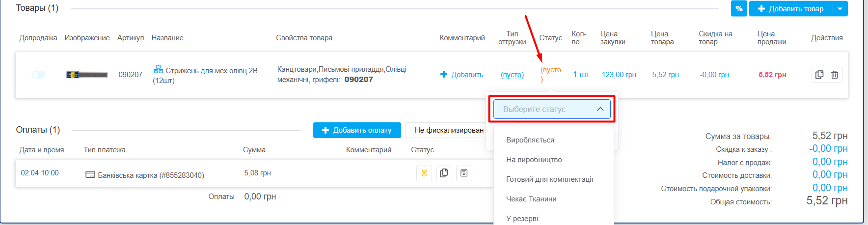The height and width of the screenshot is (225, 868).
Task: Duplicate the payment with copy icon
Action: [444, 173]
